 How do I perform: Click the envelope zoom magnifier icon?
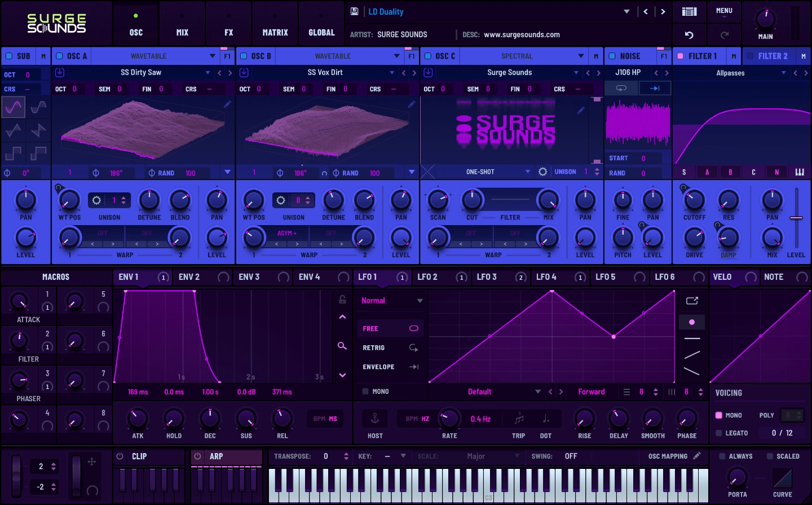point(342,345)
